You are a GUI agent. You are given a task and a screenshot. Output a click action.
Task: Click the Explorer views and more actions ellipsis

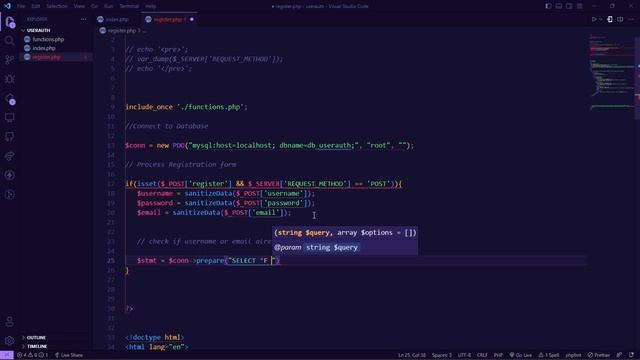click(x=83, y=19)
